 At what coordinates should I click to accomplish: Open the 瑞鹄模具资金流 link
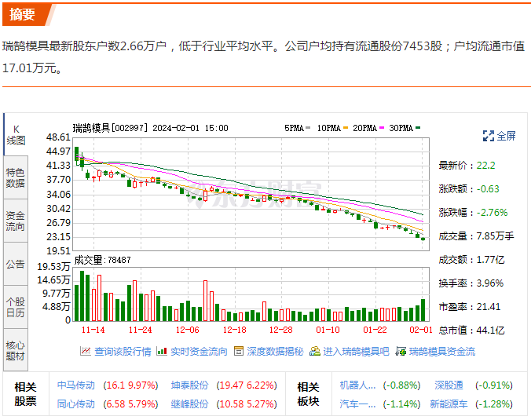pos(442,352)
